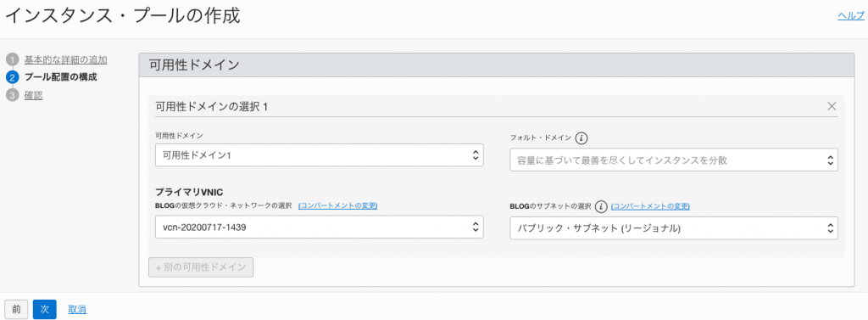Select the プール配置の構成 step
Screen dimensions: 868x320
tap(61, 77)
